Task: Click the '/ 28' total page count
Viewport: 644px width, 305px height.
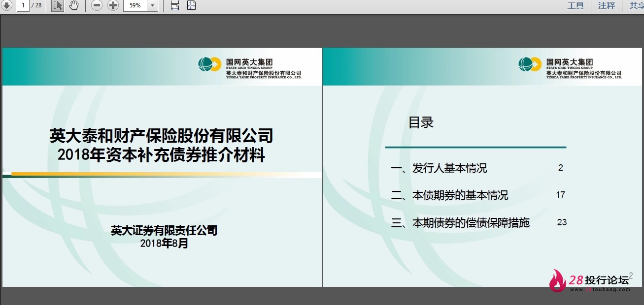Action: click(36, 5)
